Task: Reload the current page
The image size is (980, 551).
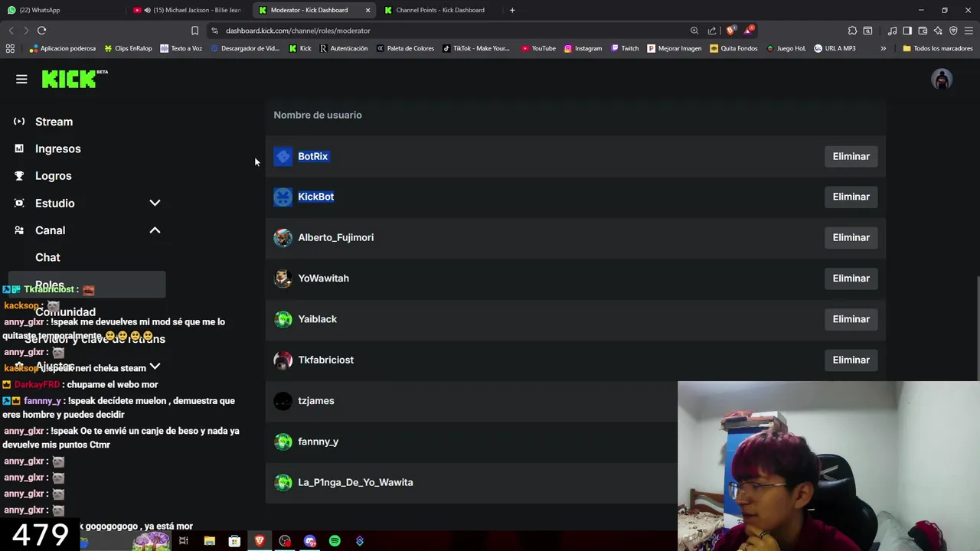Action: pos(41,31)
